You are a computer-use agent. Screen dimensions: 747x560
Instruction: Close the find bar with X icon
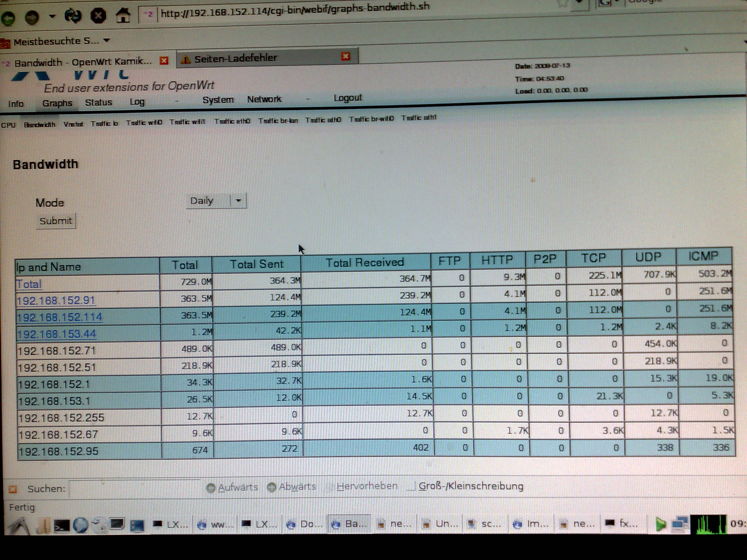click(12, 489)
